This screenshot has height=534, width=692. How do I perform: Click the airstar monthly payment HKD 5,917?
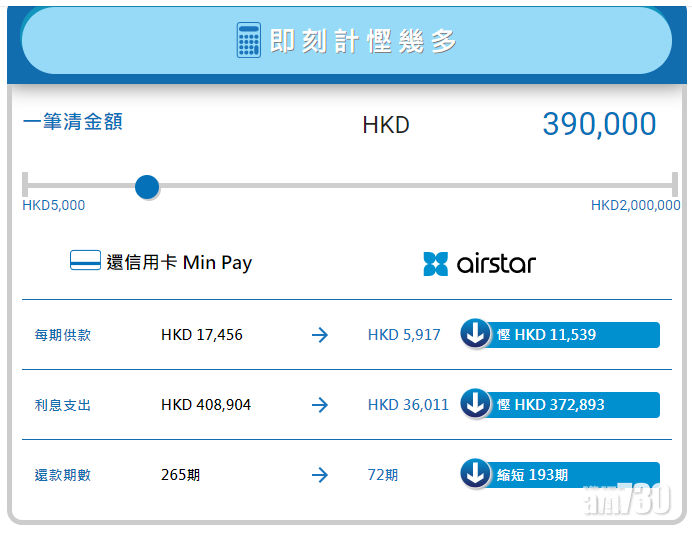click(404, 335)
